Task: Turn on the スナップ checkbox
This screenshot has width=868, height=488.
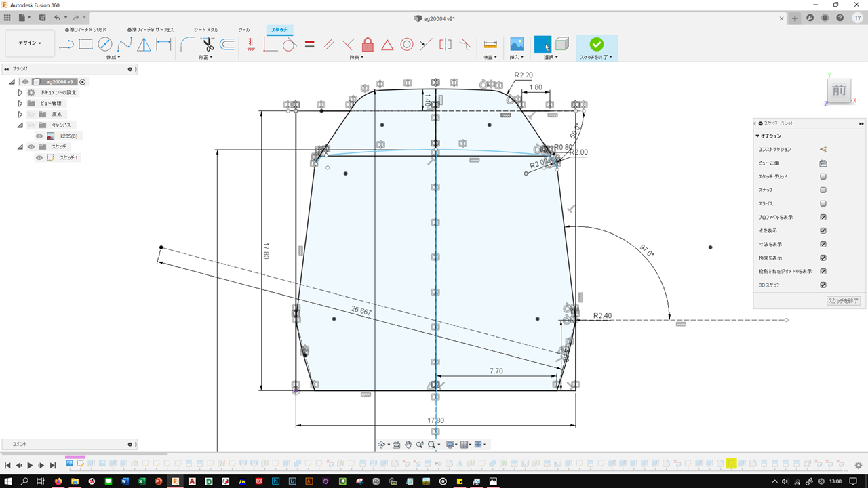Action: coord(823,190)
